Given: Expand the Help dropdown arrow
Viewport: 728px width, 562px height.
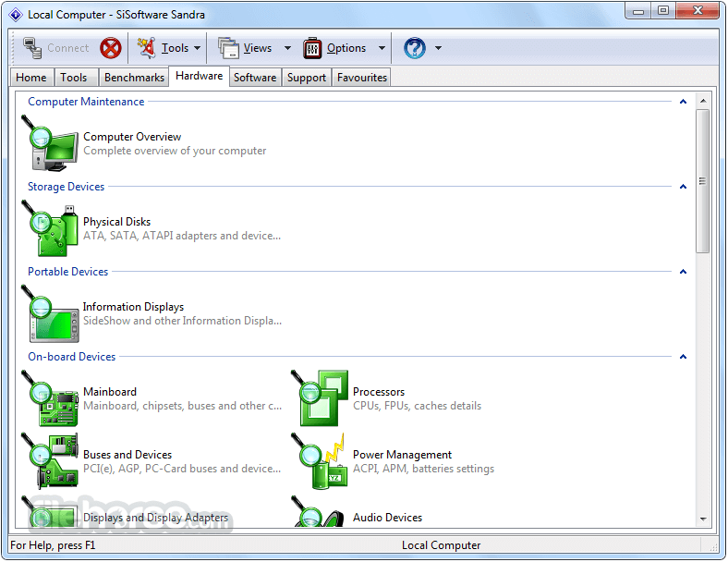Looking at the screenshot, I should 438,48.
